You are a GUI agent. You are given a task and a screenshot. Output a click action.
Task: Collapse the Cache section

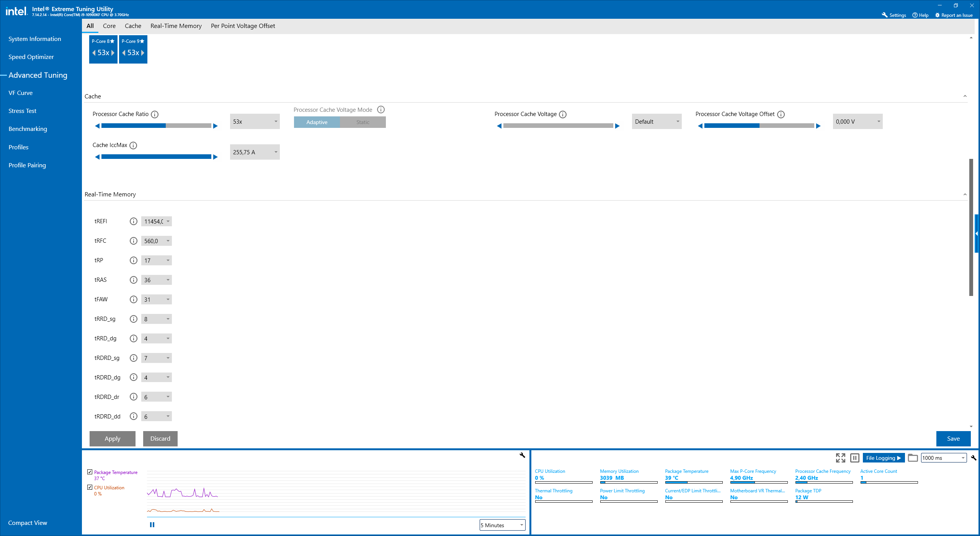[x=965, y=96]
